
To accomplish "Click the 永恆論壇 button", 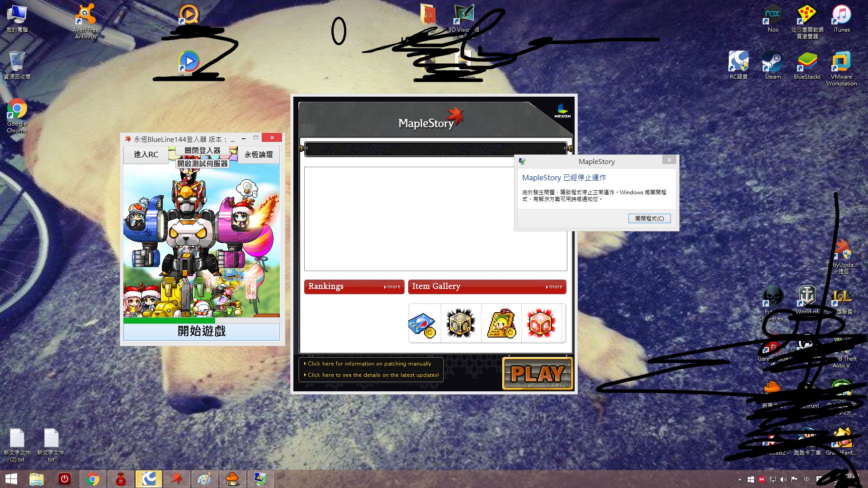I will point(259,155).
